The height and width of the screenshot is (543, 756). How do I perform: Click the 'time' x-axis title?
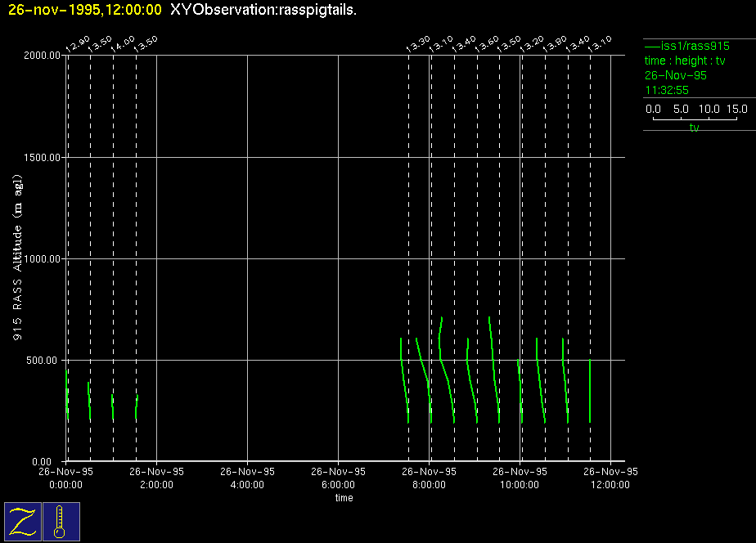point(344,498)
